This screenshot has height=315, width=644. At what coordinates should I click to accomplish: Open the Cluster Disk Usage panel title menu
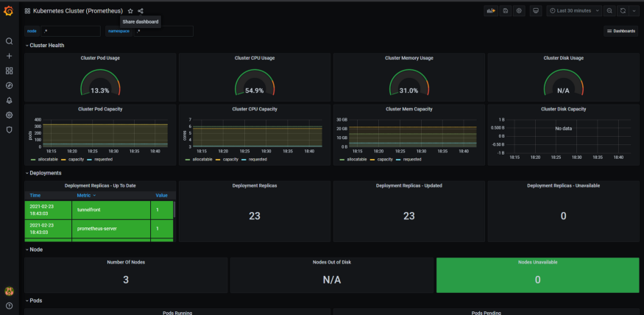point(564,58)
